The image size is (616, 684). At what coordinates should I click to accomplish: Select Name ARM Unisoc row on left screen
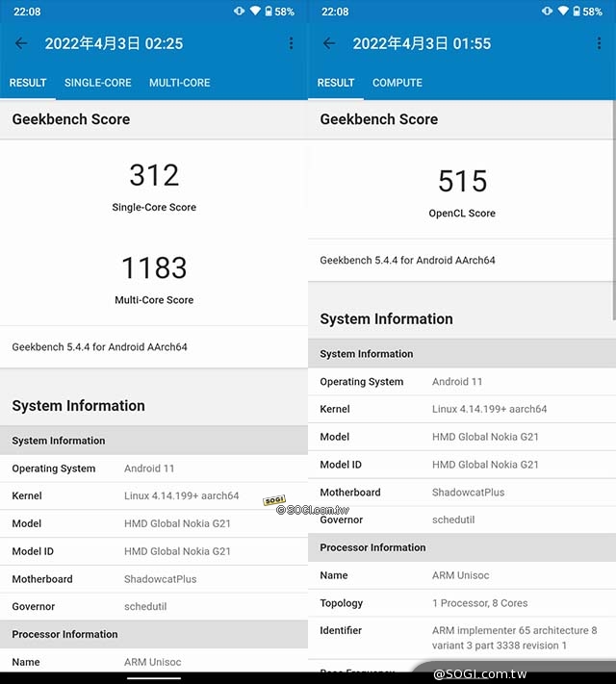click(x=154, y=662)
